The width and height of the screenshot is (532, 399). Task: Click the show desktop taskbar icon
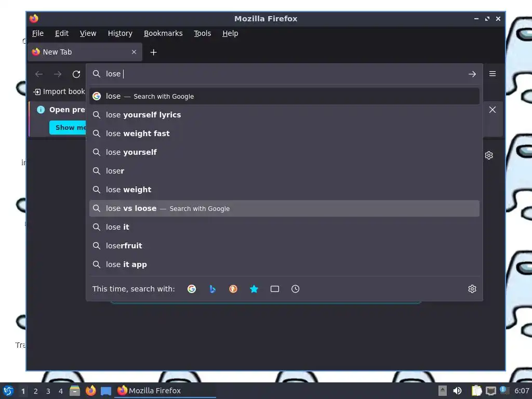[x=106, y=391]
